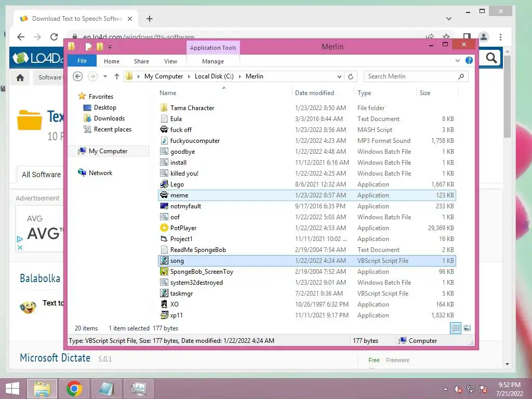The image size is (532, 399).
Task: Expand the address bar history dropdown
Action: (339, 76)
